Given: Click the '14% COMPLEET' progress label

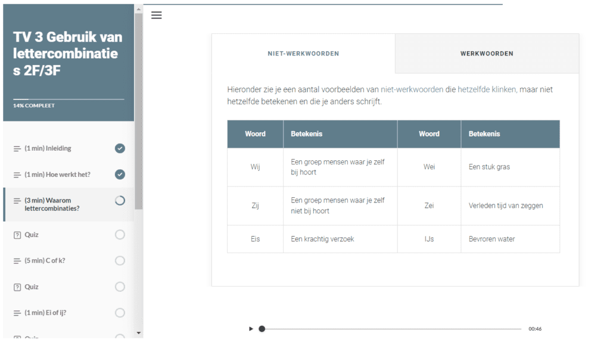Looking at the screenshot, I should [x=34, y=105].
